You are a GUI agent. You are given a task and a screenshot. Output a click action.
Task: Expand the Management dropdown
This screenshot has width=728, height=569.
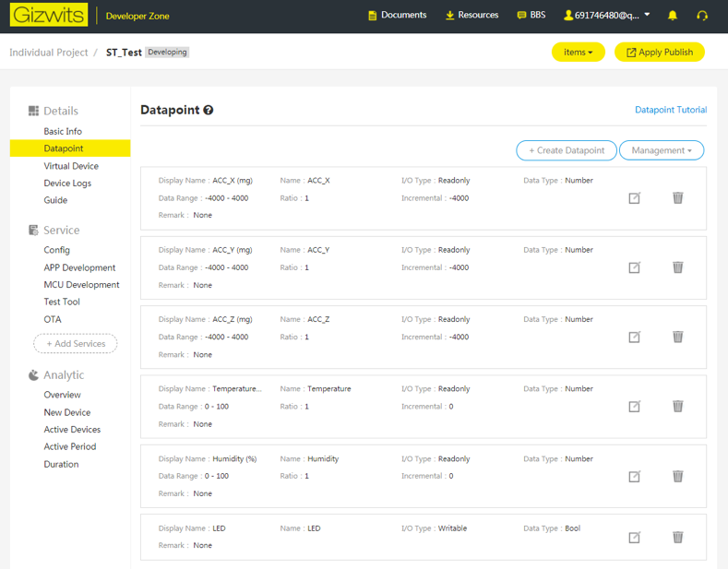coord(661,150)
